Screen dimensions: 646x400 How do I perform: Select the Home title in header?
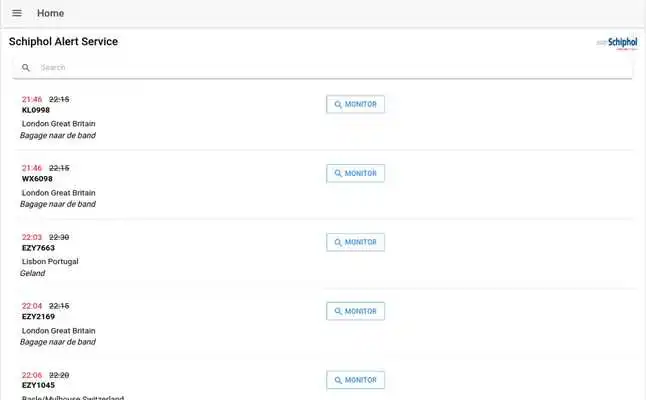pyautogui.click(x=50, y=13)
